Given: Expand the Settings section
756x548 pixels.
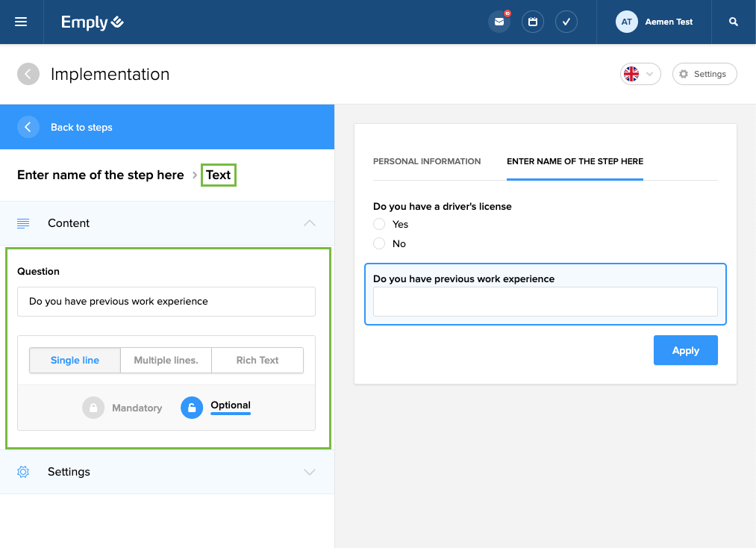Looking at the screenshot, I should (x=310, y=472).
